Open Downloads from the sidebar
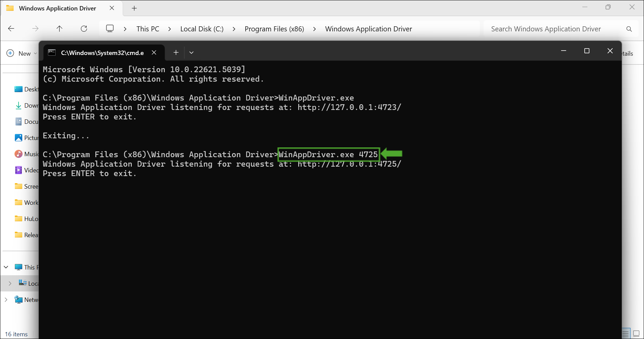 [27, 106]
